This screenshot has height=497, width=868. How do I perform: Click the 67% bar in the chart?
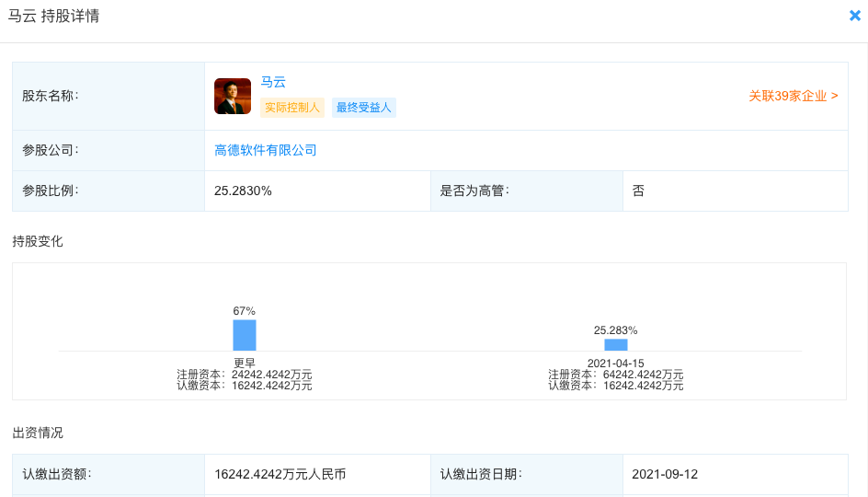[x=245, y=335]
